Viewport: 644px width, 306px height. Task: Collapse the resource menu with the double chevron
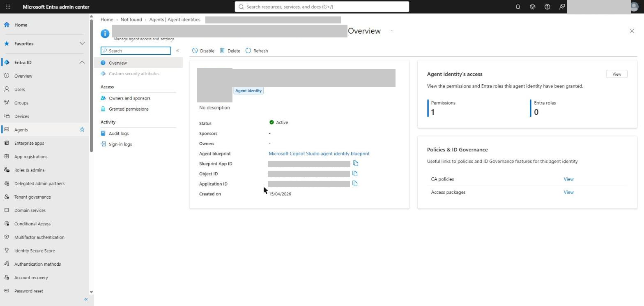(x=177, y=51)
